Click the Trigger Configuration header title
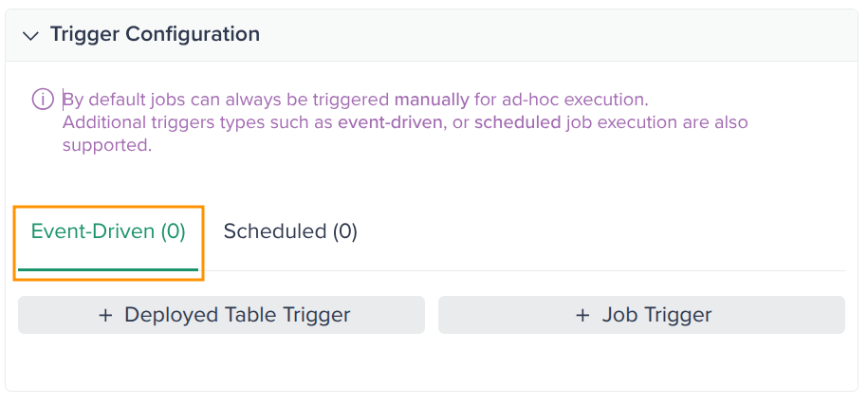868x405 pixels. [x=155, y=34]
